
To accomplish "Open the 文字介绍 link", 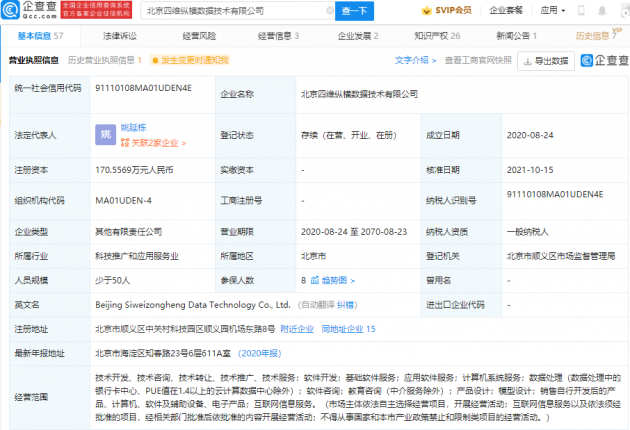I will [x=415, y=60].
